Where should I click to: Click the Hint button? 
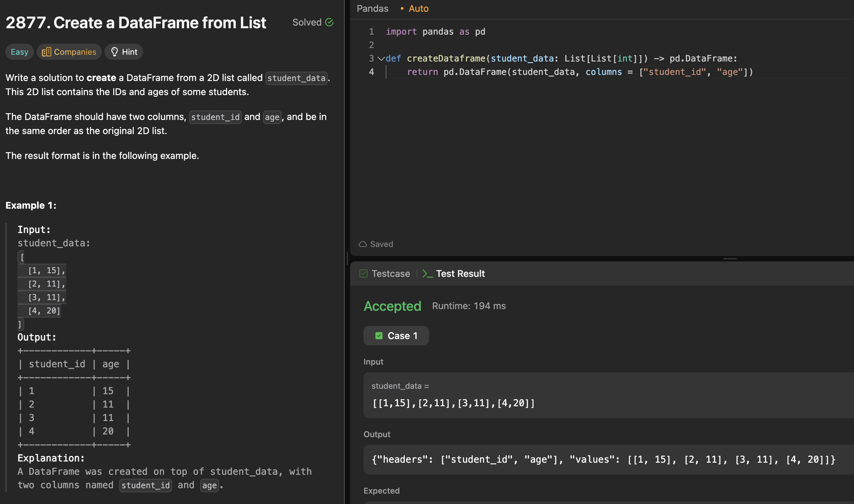[x=124, y=52]
